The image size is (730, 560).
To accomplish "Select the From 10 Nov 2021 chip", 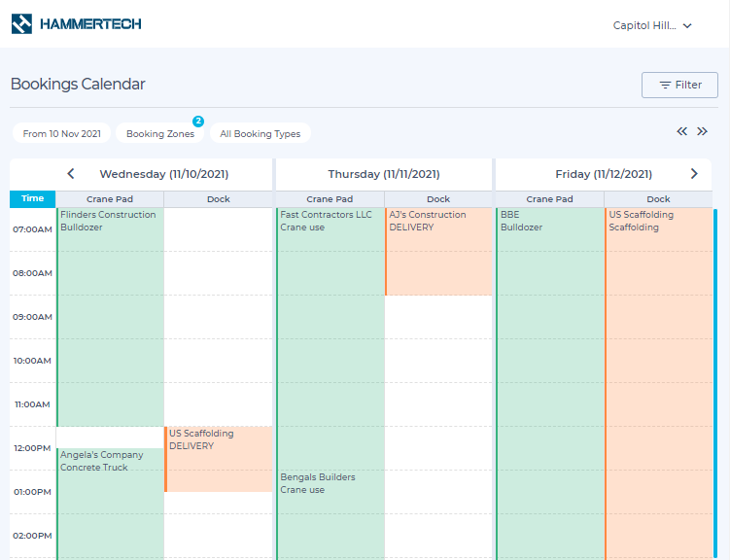I will click(62, 134).
